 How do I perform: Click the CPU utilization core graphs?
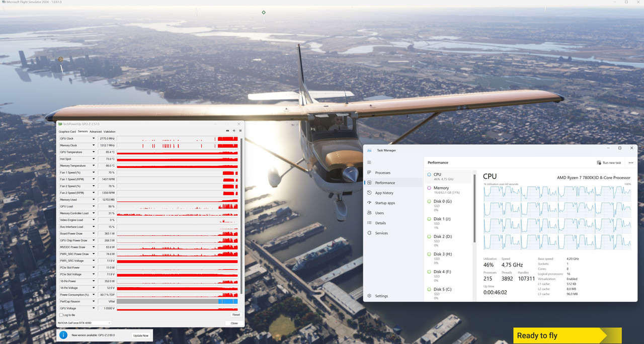(x=557, y=218)
